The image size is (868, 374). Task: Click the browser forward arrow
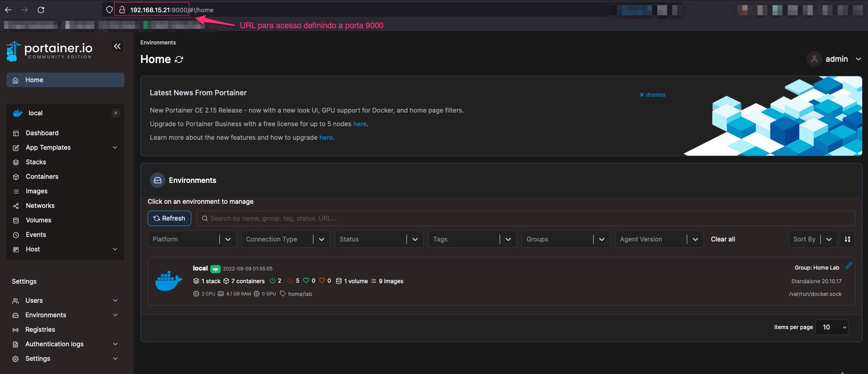(25, 10)
